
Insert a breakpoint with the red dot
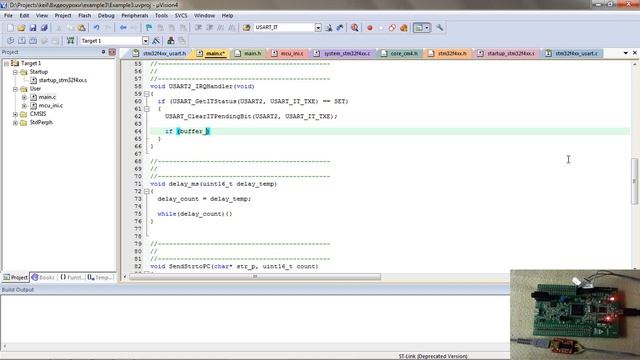pyautogui.click(x=370, y=28)
